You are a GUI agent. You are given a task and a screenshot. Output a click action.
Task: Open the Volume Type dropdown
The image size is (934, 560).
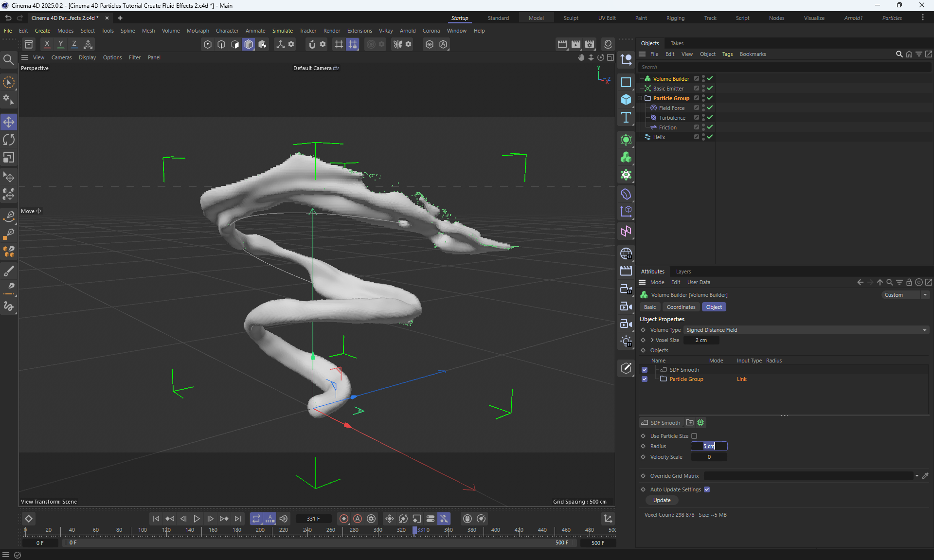(x=806, y=330)
